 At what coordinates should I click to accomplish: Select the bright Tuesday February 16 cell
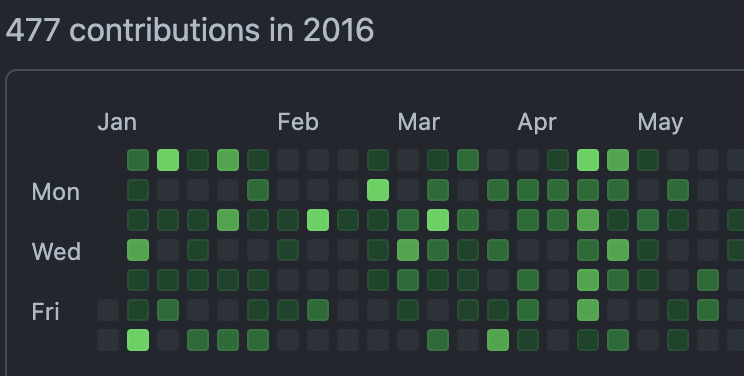[x=318, y=220]
